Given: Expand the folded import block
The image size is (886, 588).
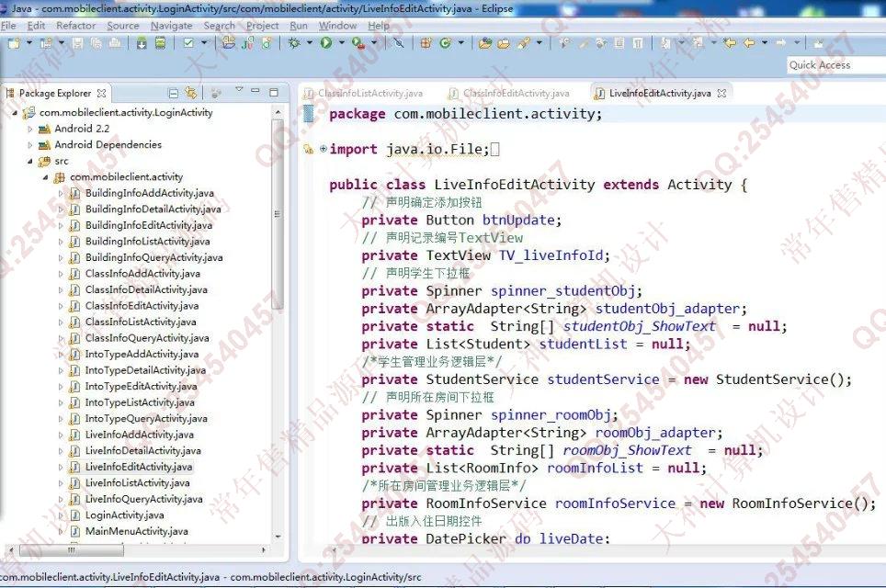Looking at the screenshot, I should [324, 149].
